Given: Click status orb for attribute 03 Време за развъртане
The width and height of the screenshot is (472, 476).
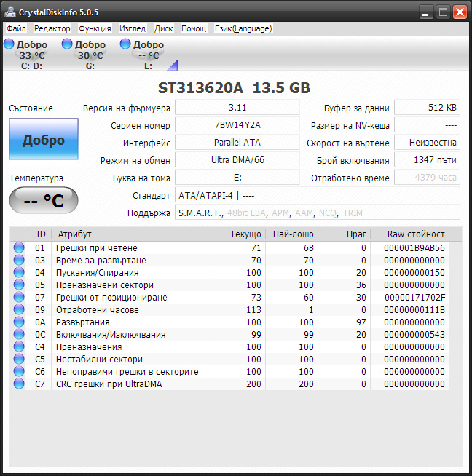Looking at the screenshot, I should [x=19, y=260].
